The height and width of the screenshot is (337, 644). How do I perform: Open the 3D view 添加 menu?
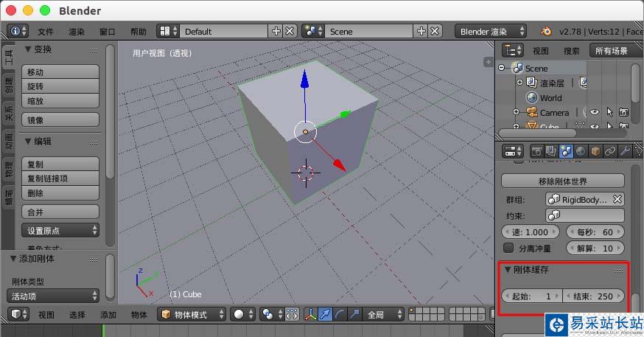coord(108,315)
